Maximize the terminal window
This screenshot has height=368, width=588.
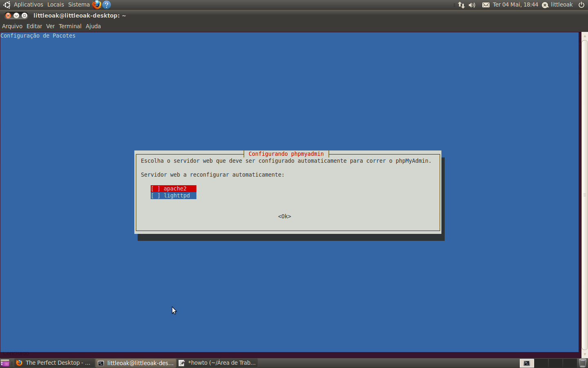24,16
